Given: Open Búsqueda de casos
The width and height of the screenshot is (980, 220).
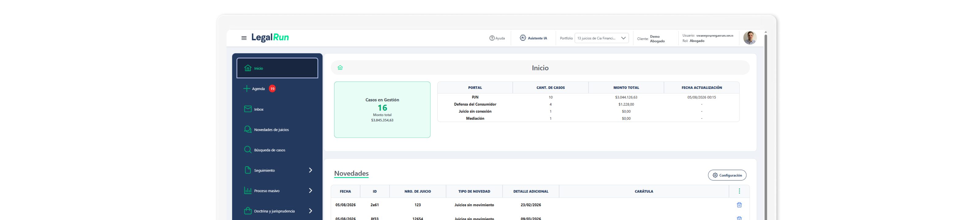Looking at the screenshot, I should 277,150.
